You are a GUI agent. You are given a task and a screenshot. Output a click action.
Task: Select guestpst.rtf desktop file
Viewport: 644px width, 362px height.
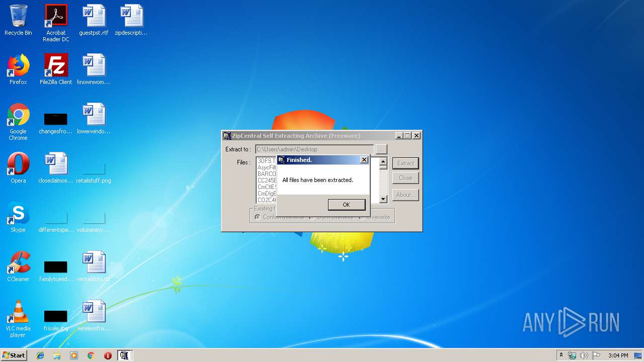[x=94, y=20]
